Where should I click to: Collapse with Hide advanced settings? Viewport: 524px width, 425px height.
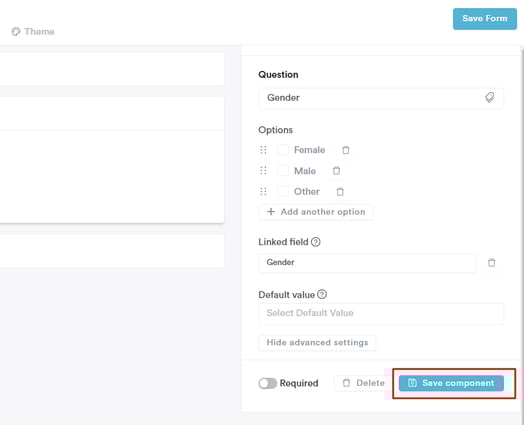317,343
